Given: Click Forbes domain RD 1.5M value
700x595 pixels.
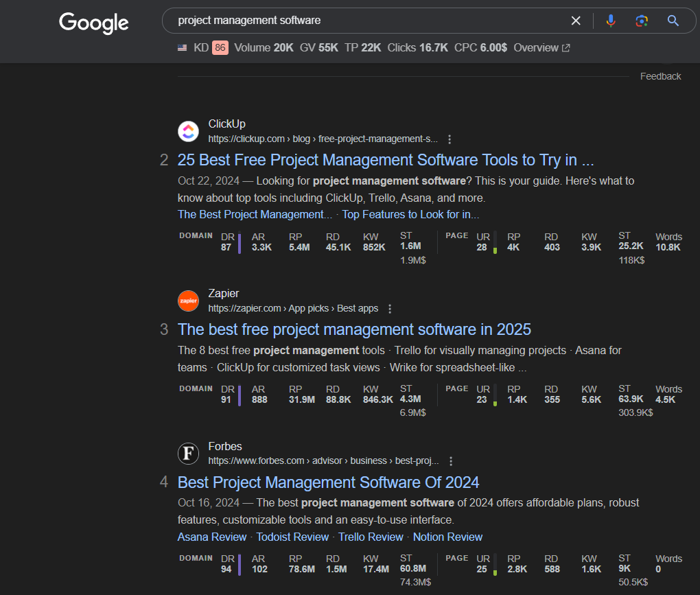Looking at the screenshot, I should tap(336, 569).
